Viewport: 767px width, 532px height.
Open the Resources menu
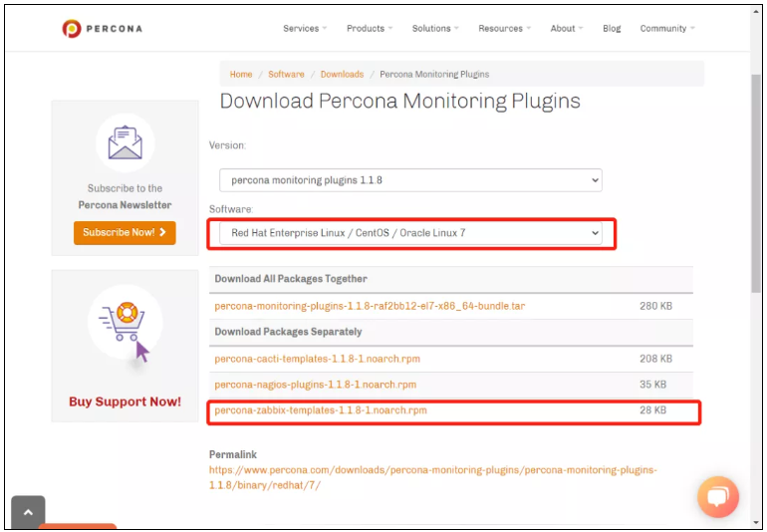[504, 28]
